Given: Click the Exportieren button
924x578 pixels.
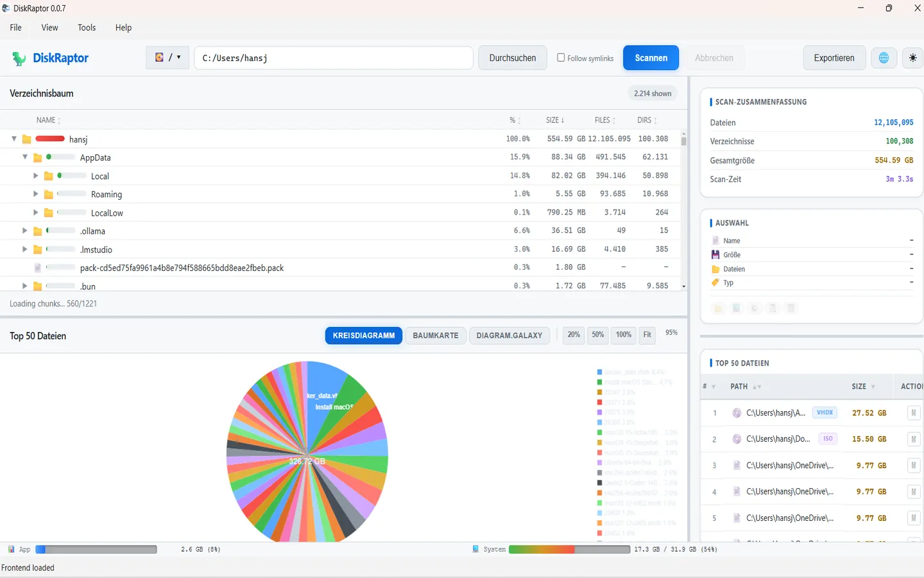Looking at the screenshot, I should coord(834,58).
